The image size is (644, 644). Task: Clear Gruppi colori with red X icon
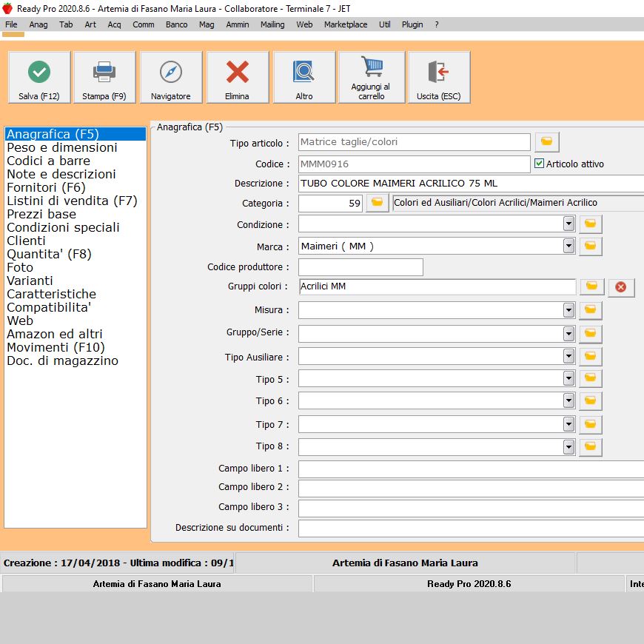(620, 287)
